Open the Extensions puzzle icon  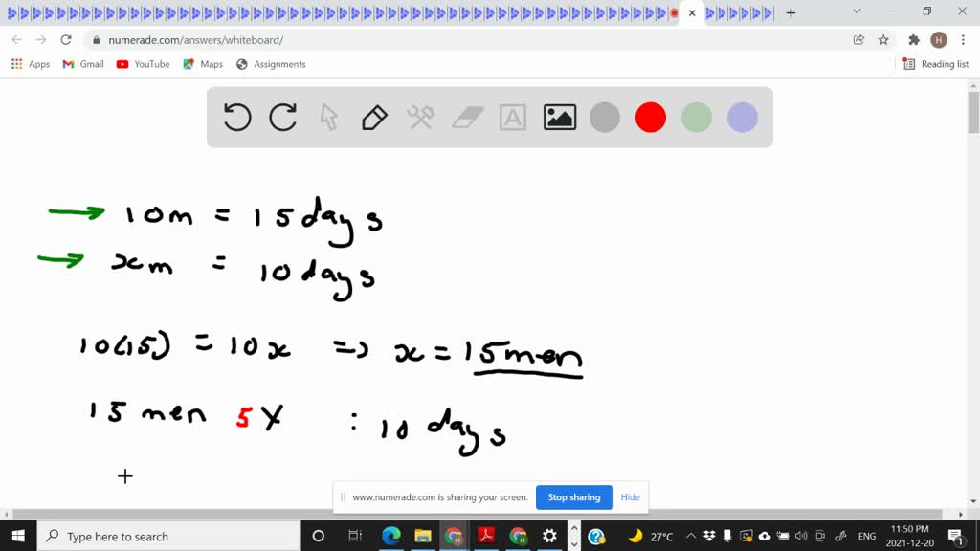click(x=914, y=40)
